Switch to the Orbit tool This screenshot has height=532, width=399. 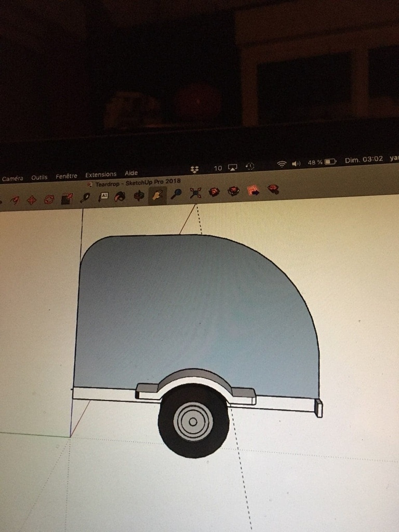click(138, 195)
